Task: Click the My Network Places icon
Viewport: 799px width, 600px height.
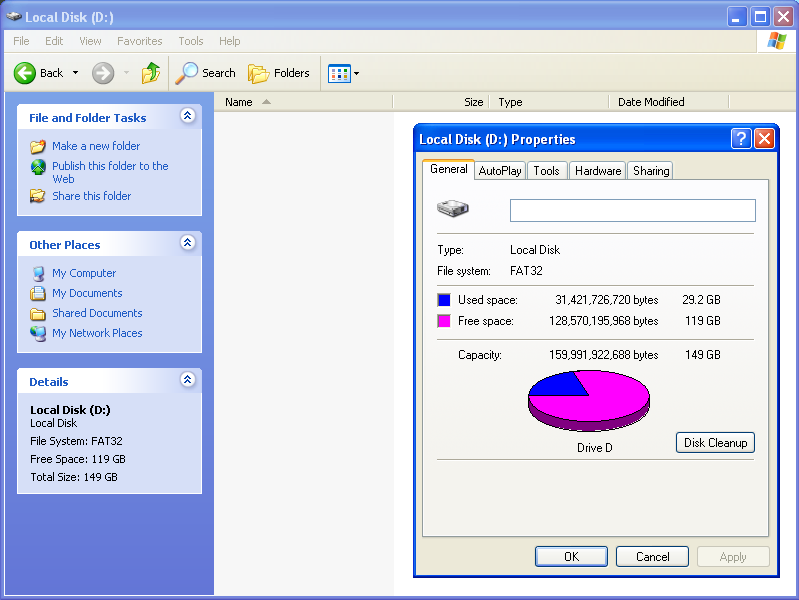Action: tap(38, 333)
